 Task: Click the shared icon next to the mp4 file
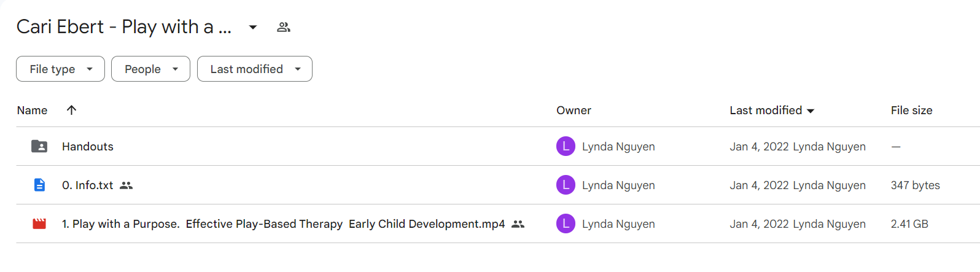(x=518, y=224)
